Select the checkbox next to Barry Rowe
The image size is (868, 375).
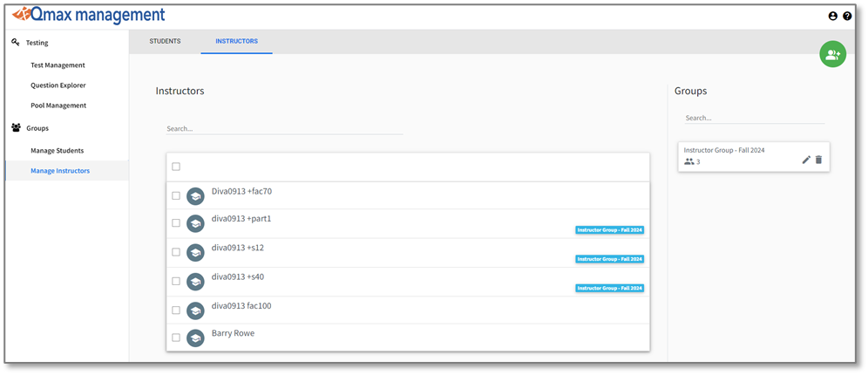point(176,337)
